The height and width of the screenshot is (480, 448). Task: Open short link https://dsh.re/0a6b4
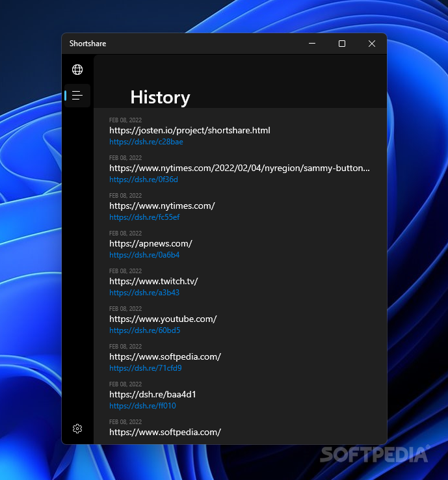pos(144,255)
